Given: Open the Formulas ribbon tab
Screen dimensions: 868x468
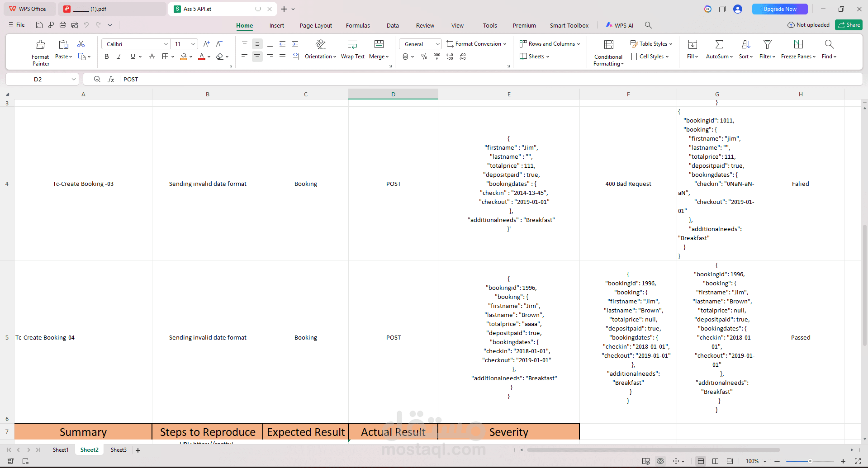Looking at the screenshot, I should [358, 25].
